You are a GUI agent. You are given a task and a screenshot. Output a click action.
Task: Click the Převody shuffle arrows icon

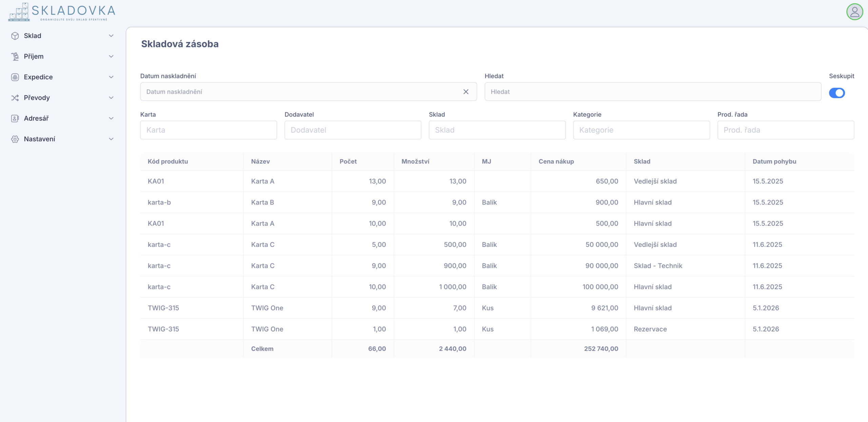pyautogui.click(x=15, y=98)
